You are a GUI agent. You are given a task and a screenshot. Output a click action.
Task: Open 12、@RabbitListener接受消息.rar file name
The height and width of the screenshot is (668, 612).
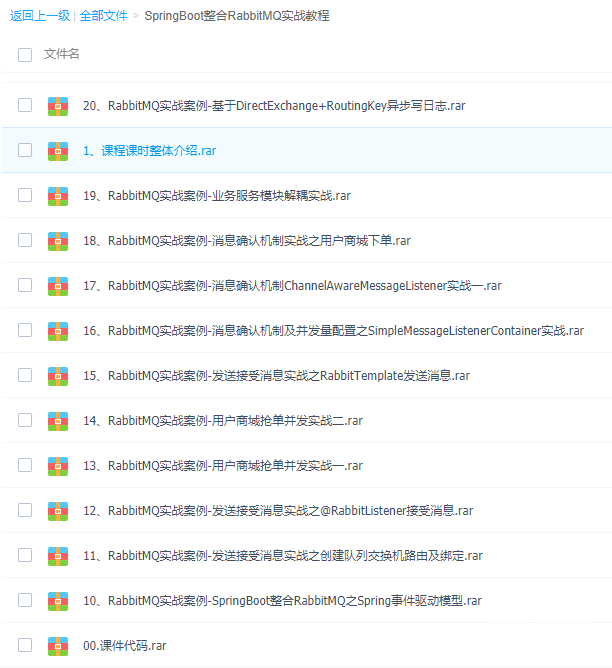[x=278, y=510]
